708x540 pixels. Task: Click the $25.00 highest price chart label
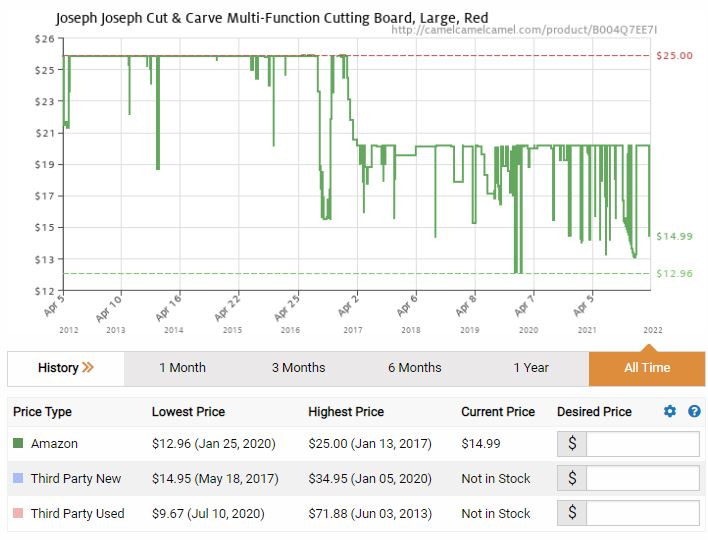pos(674,56)
